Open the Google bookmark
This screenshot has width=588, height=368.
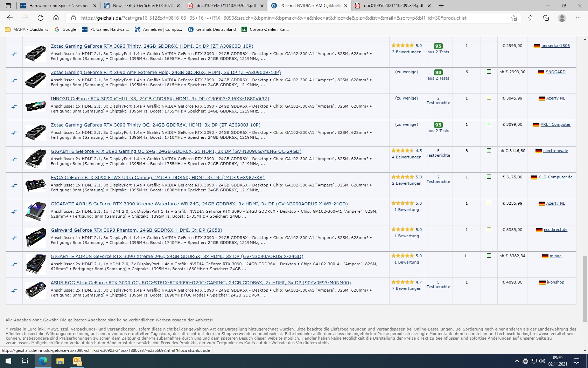(x=65, y=29)
